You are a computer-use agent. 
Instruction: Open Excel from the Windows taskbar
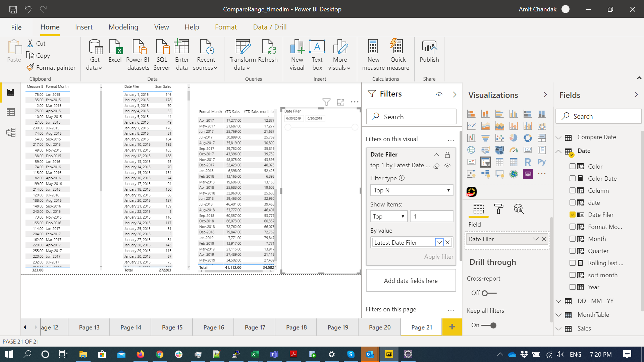(255, 354)
